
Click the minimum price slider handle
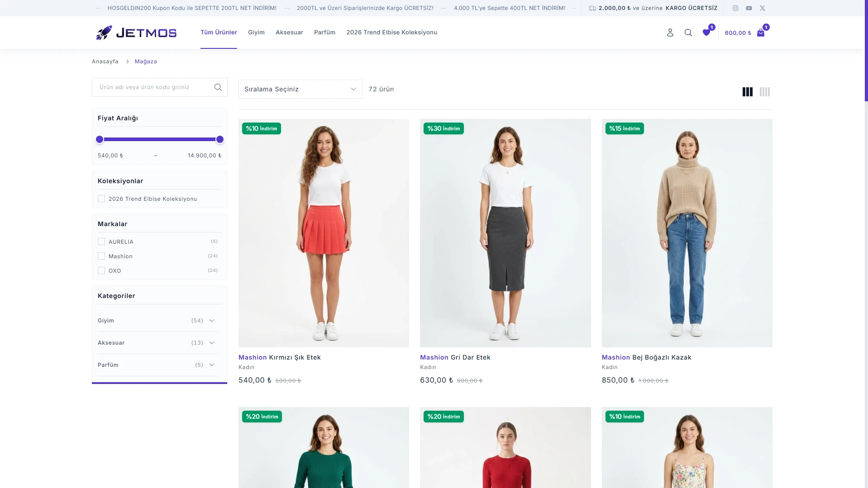click(100, 139)
